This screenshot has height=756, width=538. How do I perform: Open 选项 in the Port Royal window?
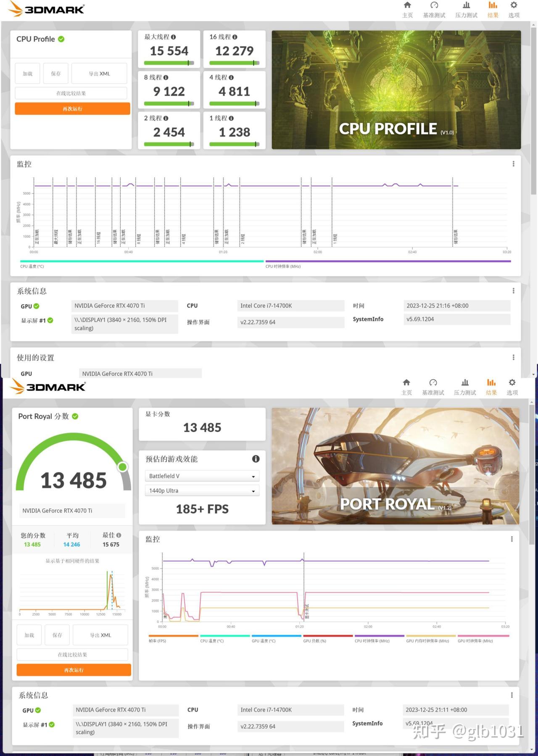[512, 387]
